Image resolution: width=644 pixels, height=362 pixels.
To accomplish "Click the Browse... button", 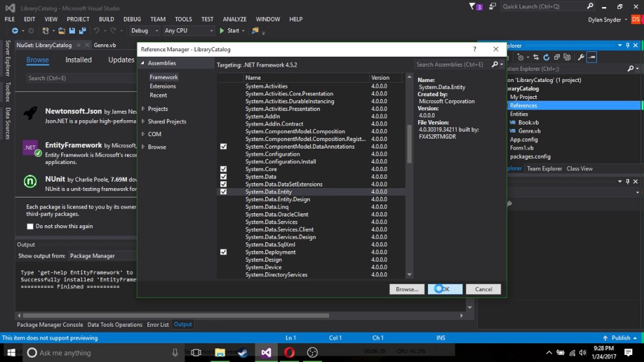I will pos(407,289).
